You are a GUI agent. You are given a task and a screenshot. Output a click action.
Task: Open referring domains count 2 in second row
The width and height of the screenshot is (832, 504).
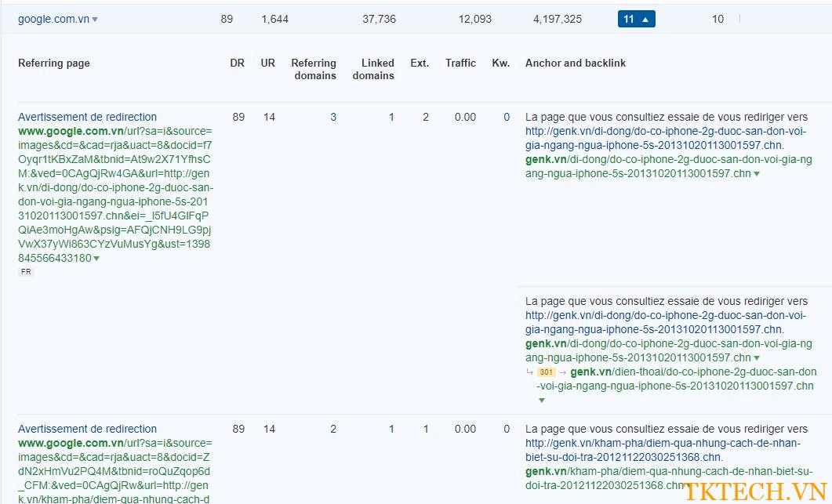point(333,429)
